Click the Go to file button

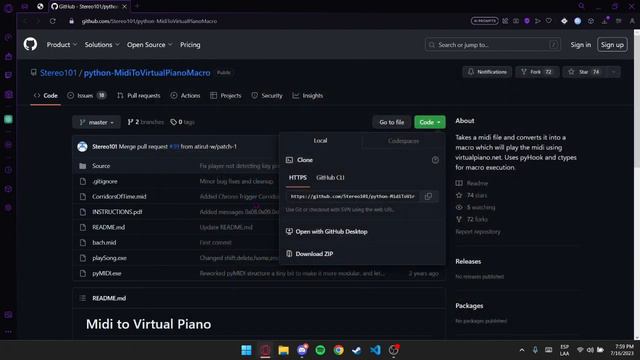391,122
